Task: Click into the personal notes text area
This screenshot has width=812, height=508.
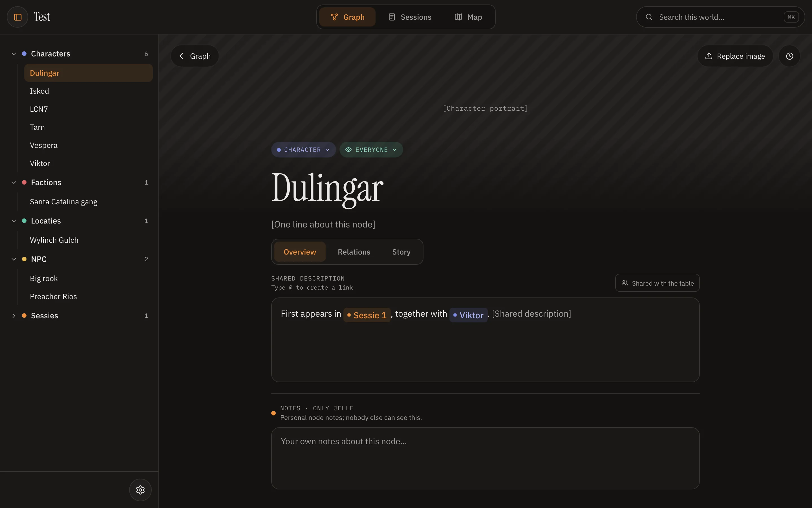Action: tap(485, 458)
